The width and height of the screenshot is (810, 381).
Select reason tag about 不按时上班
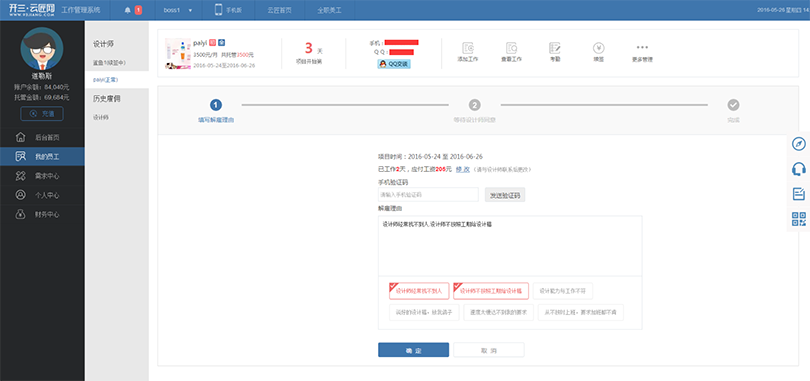point(581,312)
